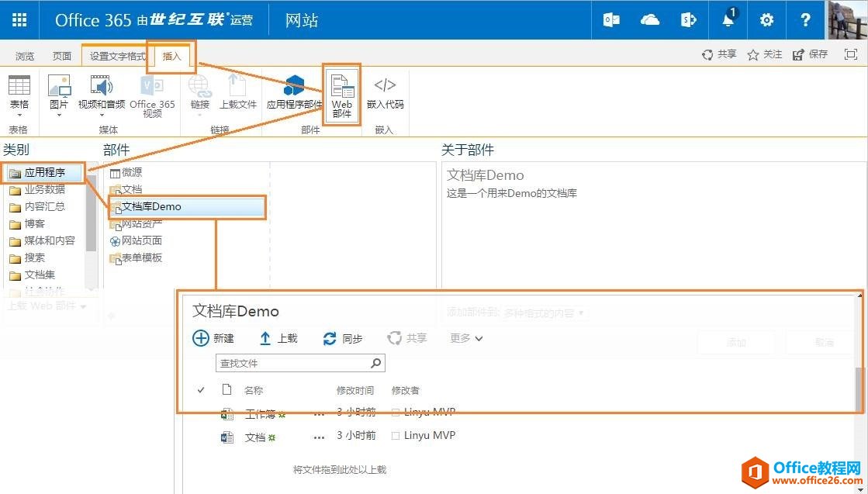Open the 上载 Web 部件 dropdown
The height and width of the screenshot is (494, 868).
click(47, 306)
